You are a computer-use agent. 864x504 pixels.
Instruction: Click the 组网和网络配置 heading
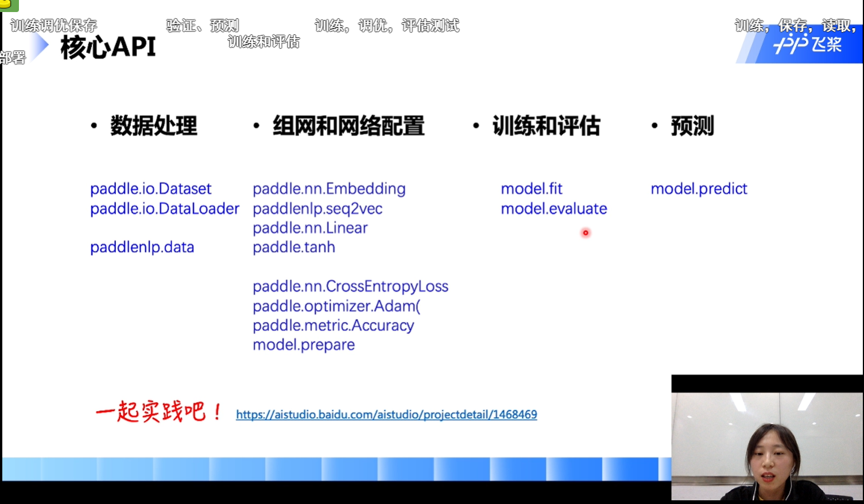pos(348,126)
